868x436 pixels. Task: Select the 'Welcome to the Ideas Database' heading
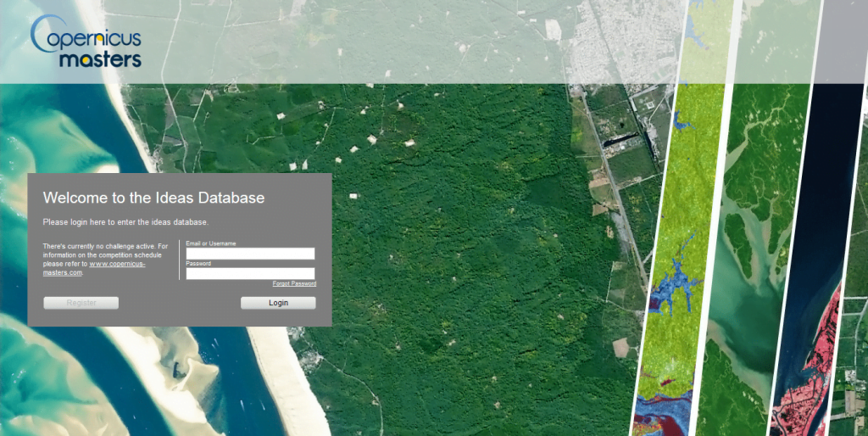[x=154, y=198]
